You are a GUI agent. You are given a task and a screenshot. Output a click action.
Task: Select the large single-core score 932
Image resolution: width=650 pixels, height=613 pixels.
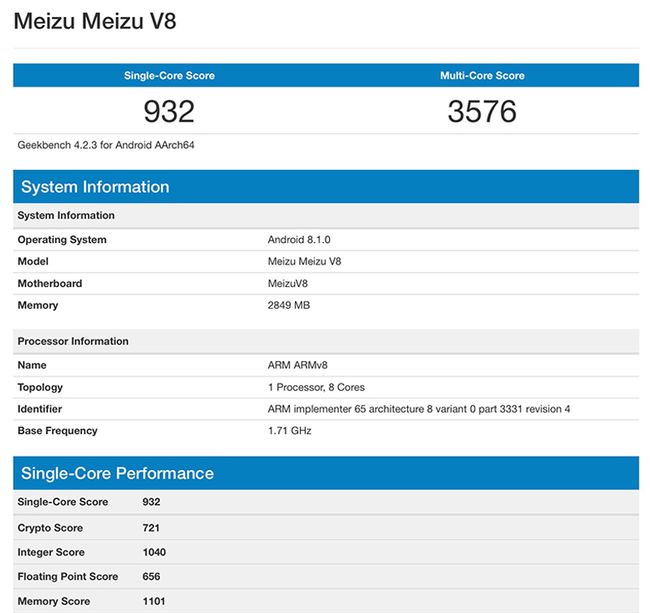pos(169,111)
